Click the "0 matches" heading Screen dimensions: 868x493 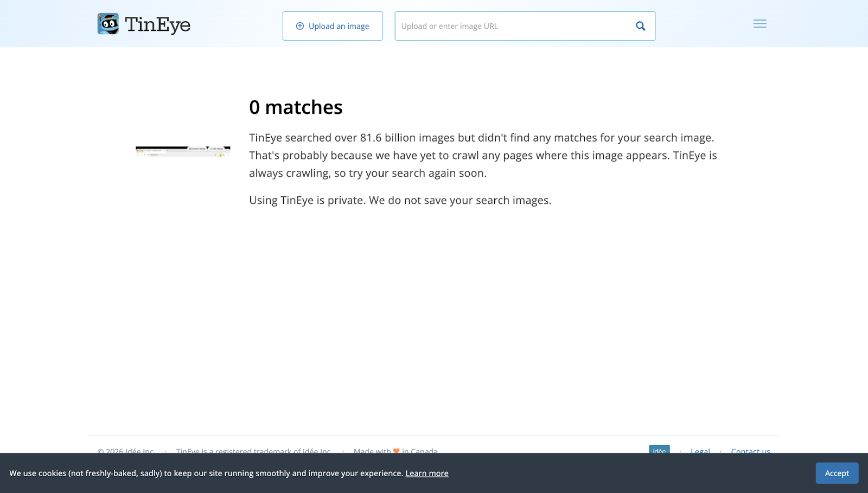pos(296,107)
